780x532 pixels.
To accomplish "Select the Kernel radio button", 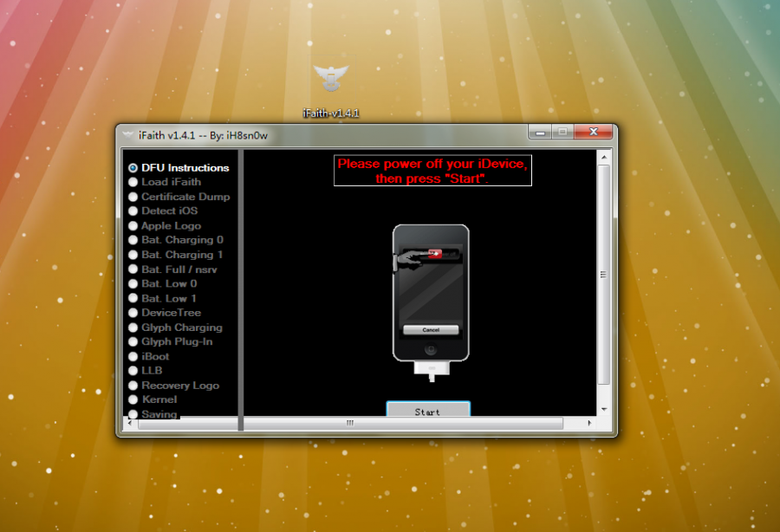I will pos(133,399).
